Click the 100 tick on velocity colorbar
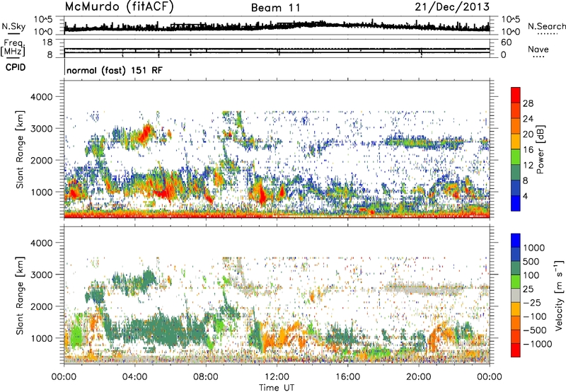 coord(531,275)
